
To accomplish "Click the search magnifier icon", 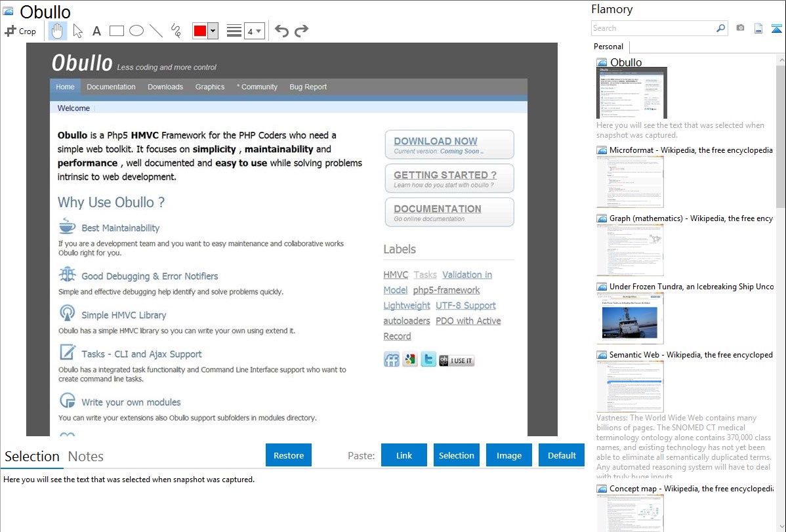I will point(721,28).
